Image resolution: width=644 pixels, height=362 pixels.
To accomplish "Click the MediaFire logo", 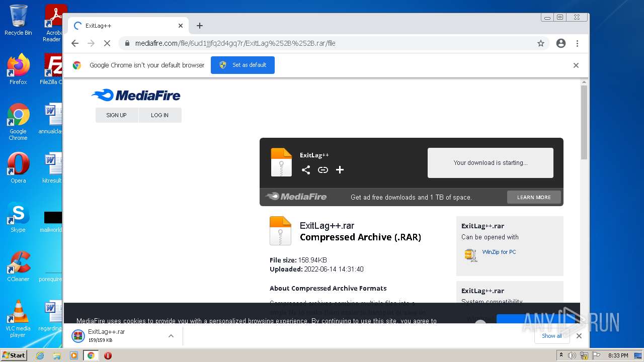I will (136, 95).
